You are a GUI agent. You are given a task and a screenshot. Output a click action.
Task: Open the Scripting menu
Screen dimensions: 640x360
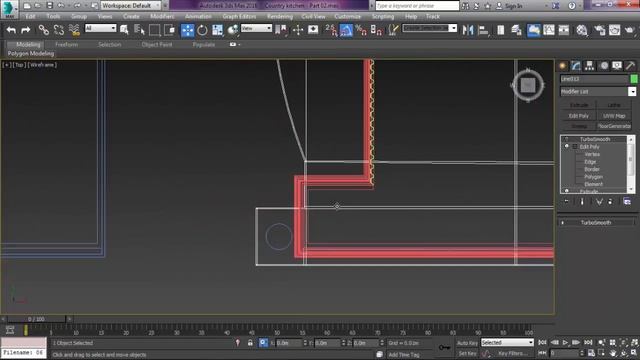point(383,16)
